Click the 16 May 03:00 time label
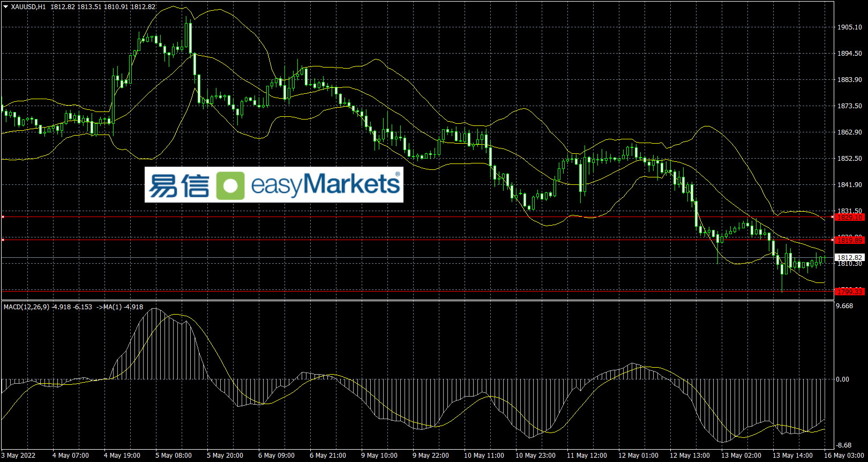Viewport: 868px width, 462px height. [844, 456]
